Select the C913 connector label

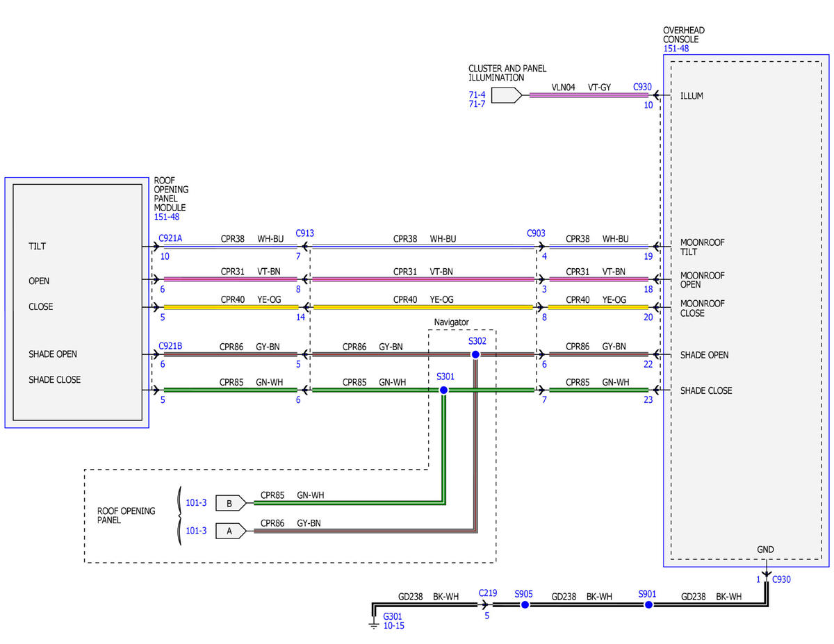coord(304,233)
